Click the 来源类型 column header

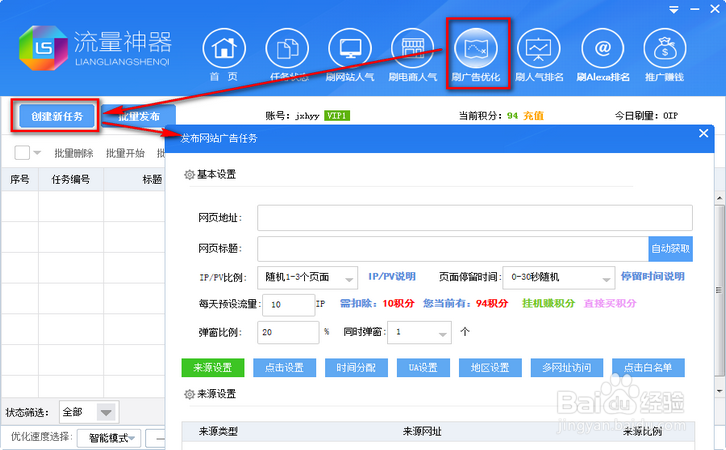pos(218,431)
